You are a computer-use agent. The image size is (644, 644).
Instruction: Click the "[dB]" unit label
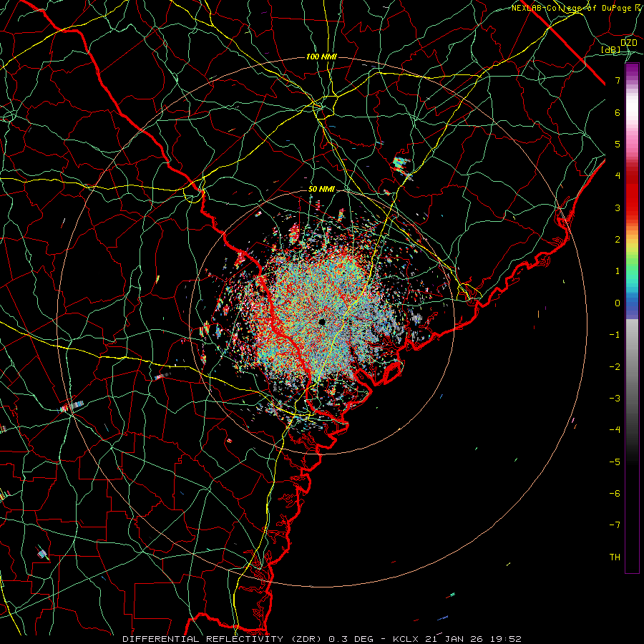[611, 50]
